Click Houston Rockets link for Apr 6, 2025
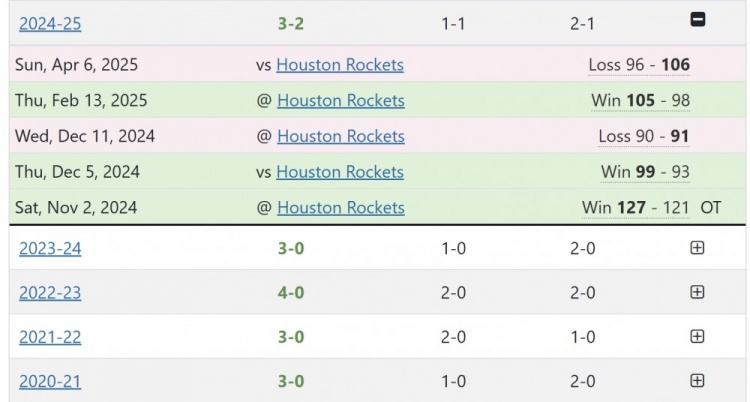The image size is (750, 402). pos(340,65)
